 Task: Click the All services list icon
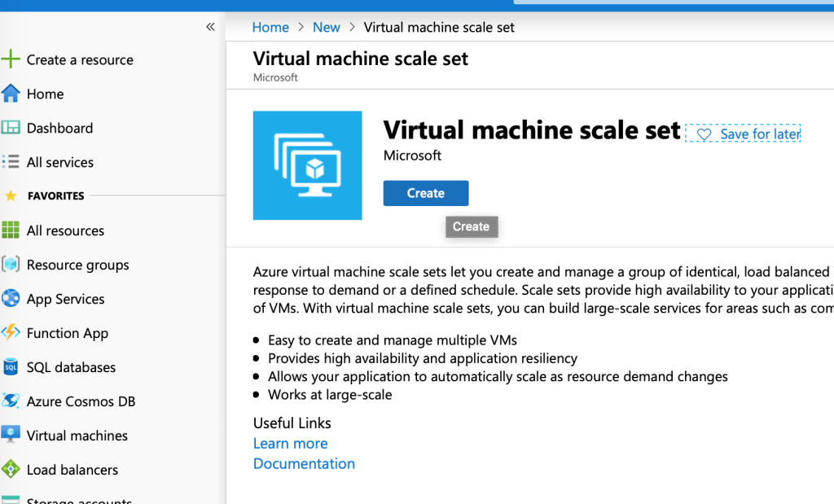point(11,161)
